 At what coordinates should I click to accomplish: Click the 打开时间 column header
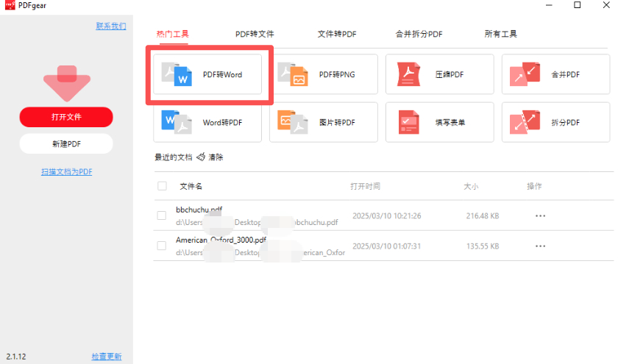[365, 186]
